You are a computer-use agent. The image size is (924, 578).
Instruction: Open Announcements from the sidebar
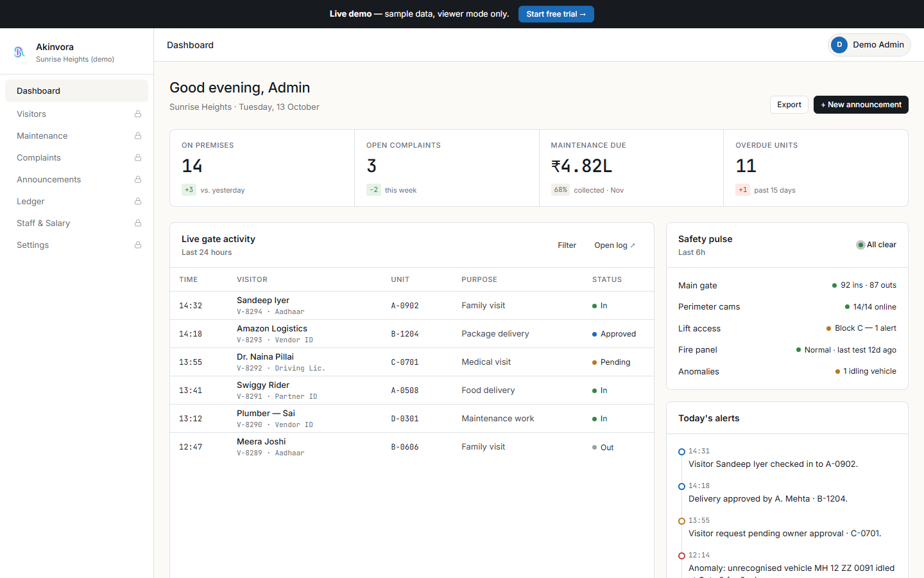(x=76, y=179)
